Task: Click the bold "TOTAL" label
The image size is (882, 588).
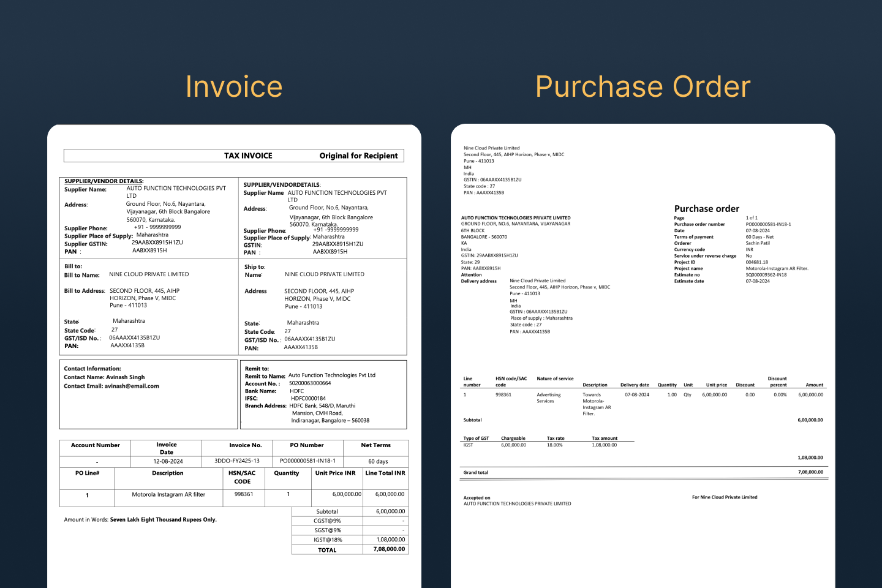Action: [327, 550]
